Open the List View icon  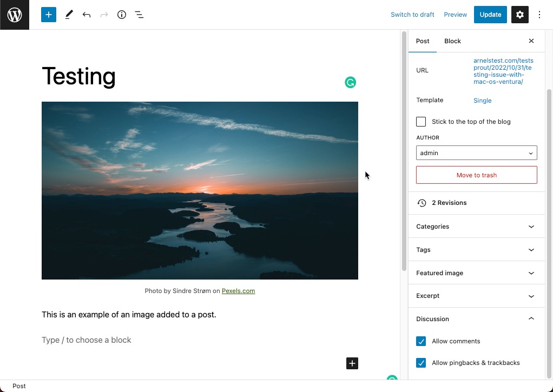pos(139,15)
